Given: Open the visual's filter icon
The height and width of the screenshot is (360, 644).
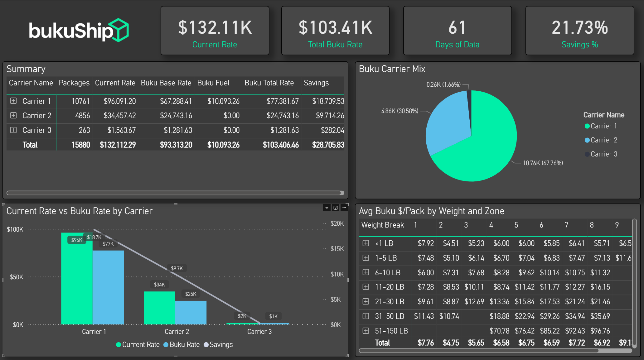Looking at the screenshot, I should pos(327,208).
